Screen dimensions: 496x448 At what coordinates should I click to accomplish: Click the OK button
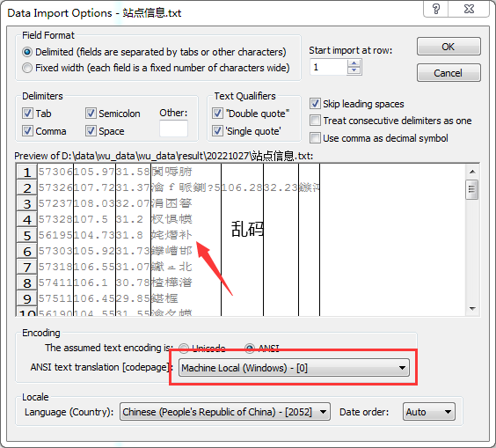point(449,47)
